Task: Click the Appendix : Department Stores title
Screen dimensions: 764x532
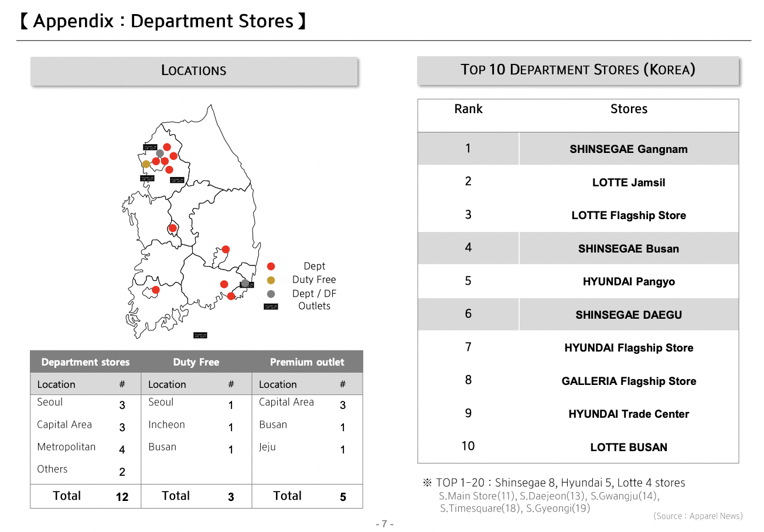Action: tap(162, 21)
